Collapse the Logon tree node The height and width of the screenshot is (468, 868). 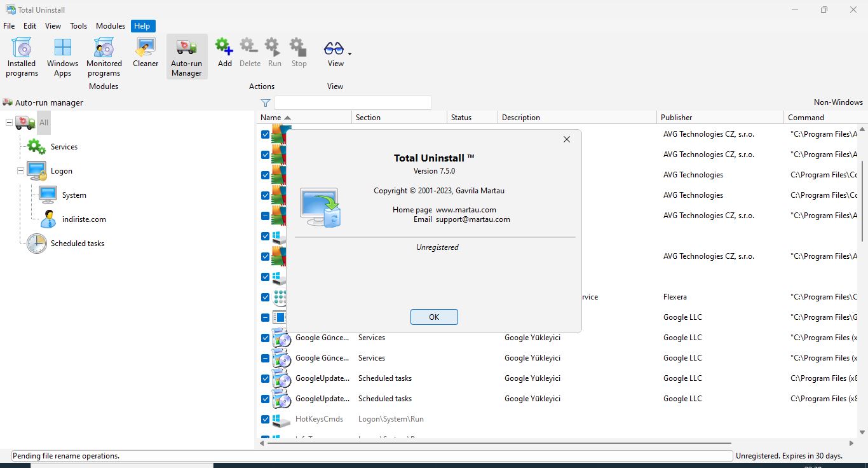(21, 171)
